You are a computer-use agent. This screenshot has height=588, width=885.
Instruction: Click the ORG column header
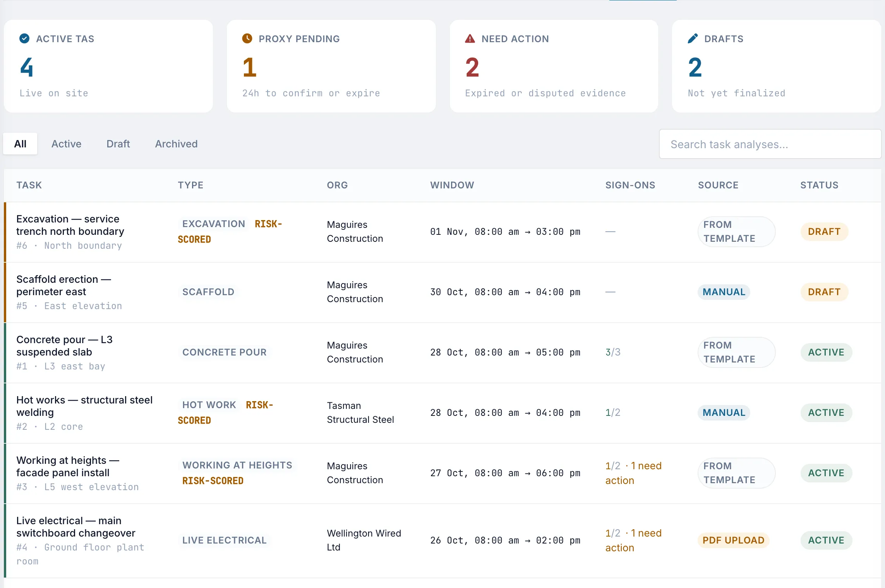[337, 185]
